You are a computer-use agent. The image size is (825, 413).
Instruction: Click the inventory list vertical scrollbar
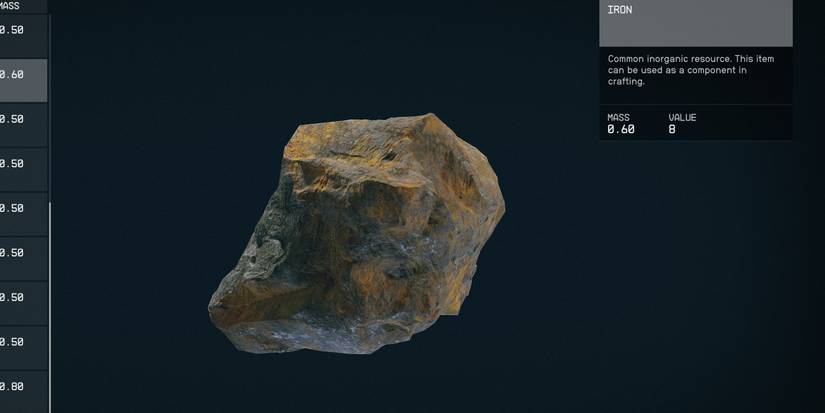pos(50,308)
